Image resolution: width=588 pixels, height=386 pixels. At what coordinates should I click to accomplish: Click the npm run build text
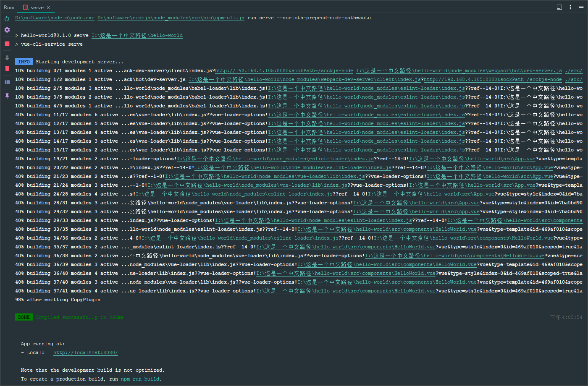tap(140, 379)
